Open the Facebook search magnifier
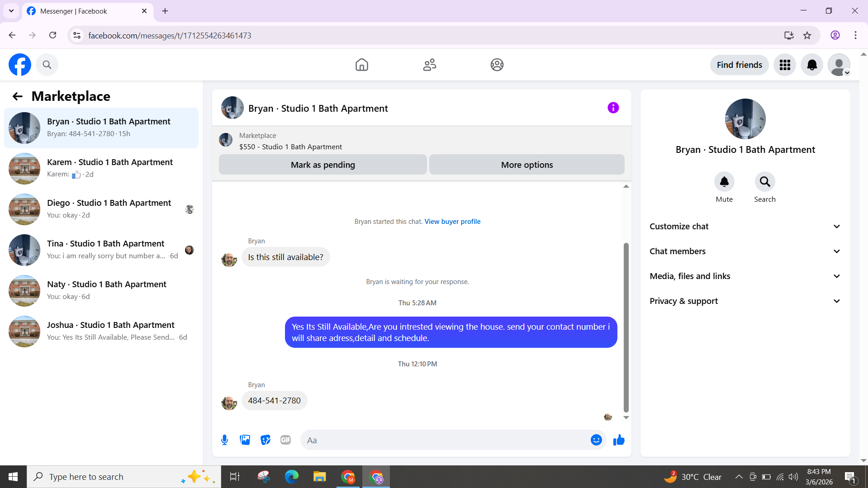The width and height of the screenshot is (868, 488). click(x=47, y=65)
